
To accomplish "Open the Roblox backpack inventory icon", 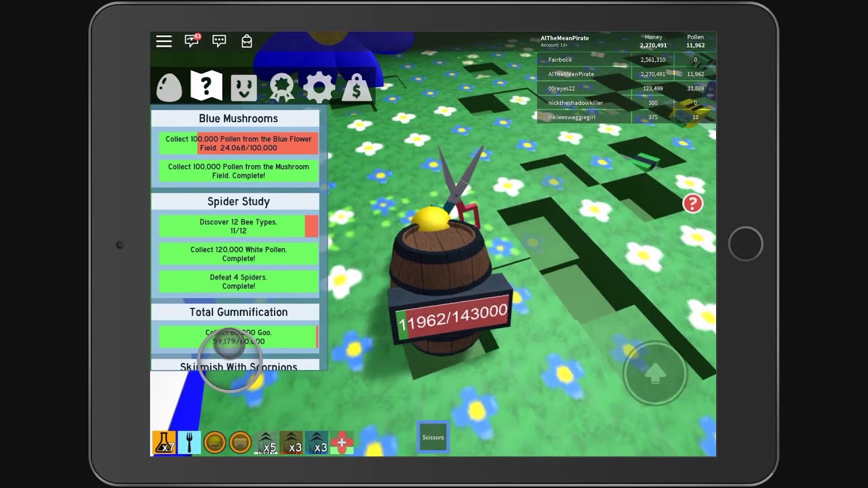I will (247, 41).
